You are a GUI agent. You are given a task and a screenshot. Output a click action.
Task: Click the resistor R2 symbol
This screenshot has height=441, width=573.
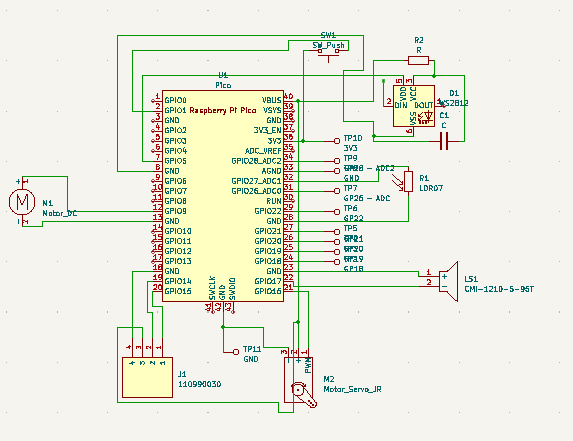[x=418, y=60]
